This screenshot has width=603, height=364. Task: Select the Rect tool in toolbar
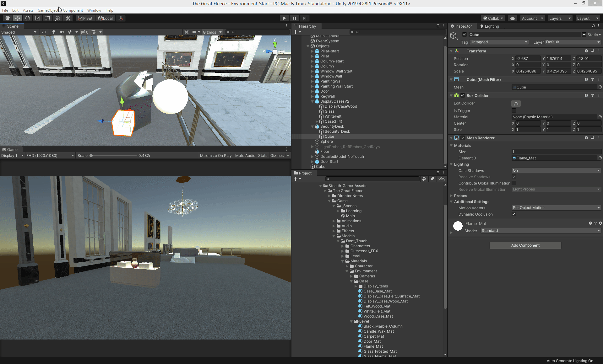[48, 18]
